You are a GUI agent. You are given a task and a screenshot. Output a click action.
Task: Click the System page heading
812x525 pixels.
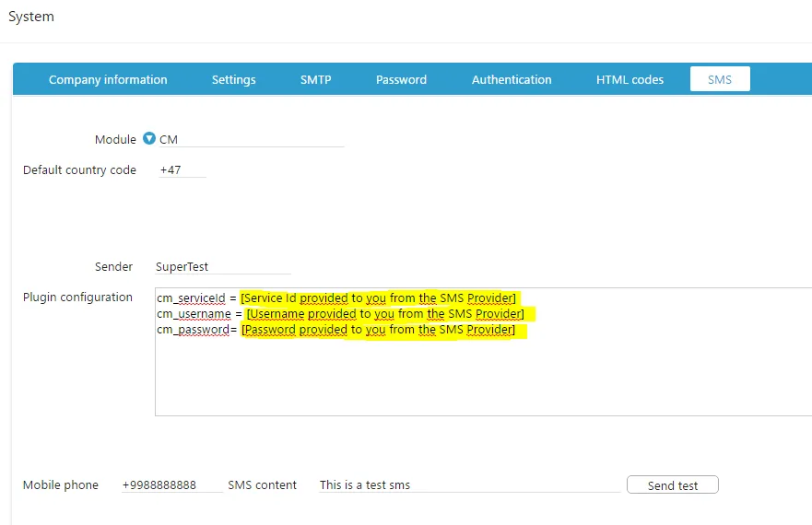31,17
